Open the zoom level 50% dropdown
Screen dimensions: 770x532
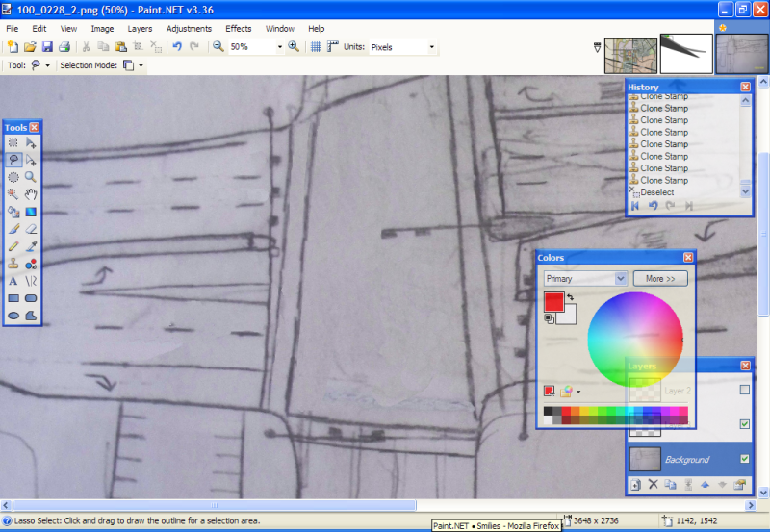point(280,47)
